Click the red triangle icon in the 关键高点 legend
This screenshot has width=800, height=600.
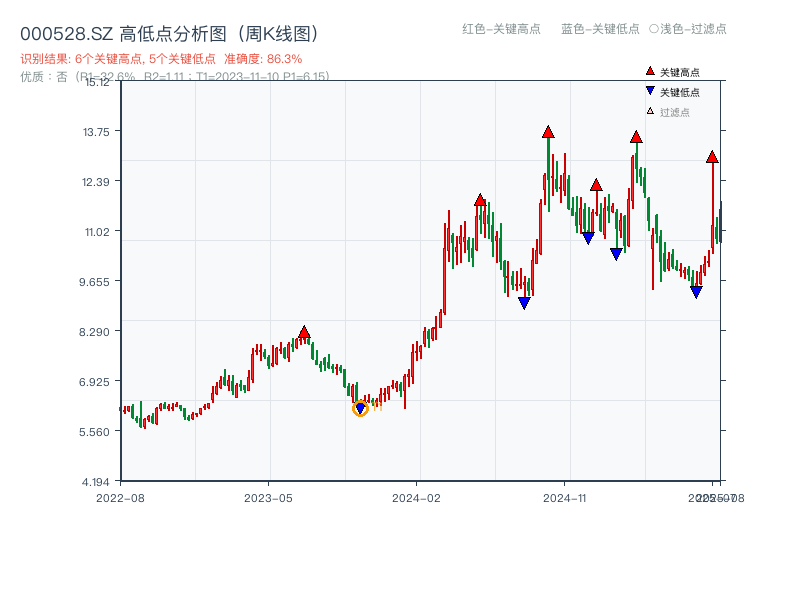pyautogui.click(x=650, y=71)
